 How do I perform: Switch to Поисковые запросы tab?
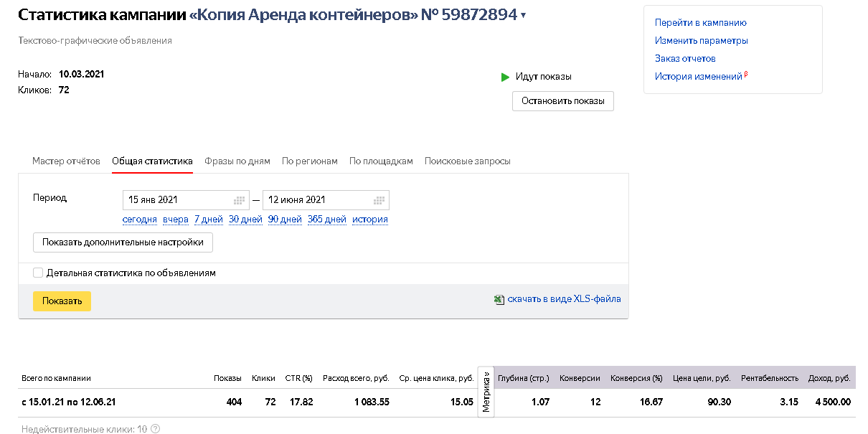pyautogui.click(x=467, y=161)
